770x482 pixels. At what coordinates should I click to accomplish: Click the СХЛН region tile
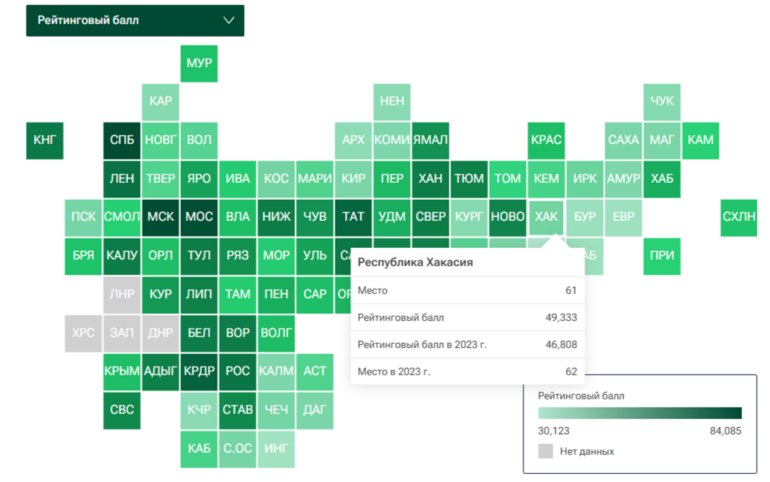coord(739,217)
